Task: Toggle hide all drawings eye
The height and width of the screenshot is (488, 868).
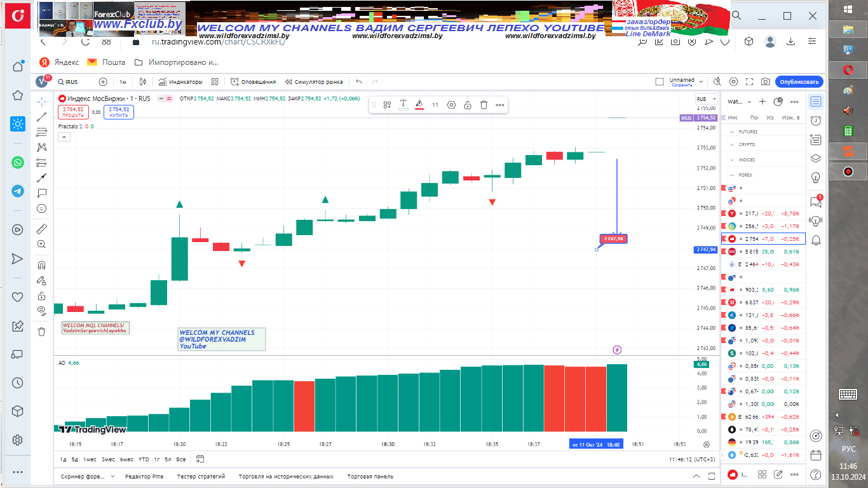Action: tap(42, 311)
